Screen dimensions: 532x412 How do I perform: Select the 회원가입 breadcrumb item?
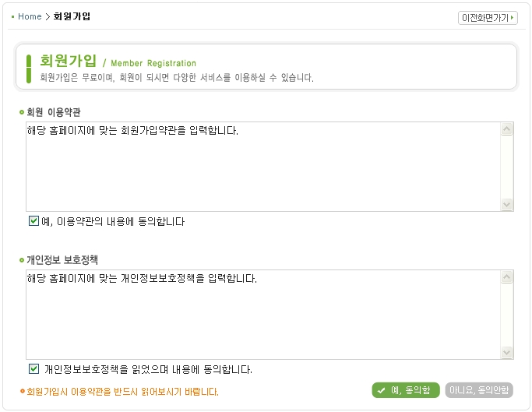coord(72,16)
